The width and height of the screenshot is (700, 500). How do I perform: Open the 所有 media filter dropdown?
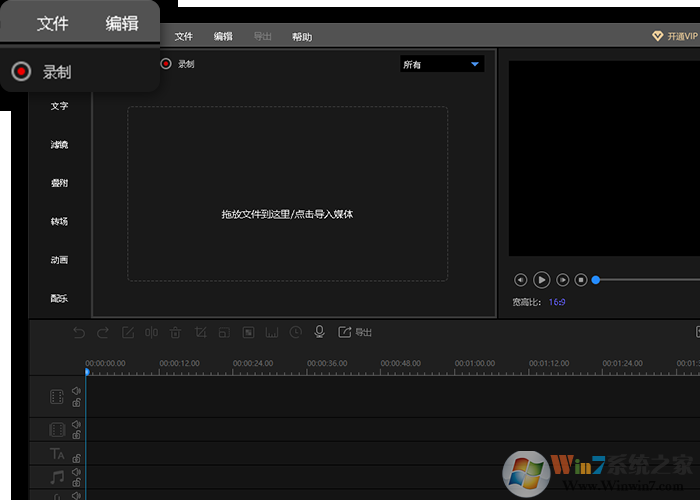(x=441, y=65)
